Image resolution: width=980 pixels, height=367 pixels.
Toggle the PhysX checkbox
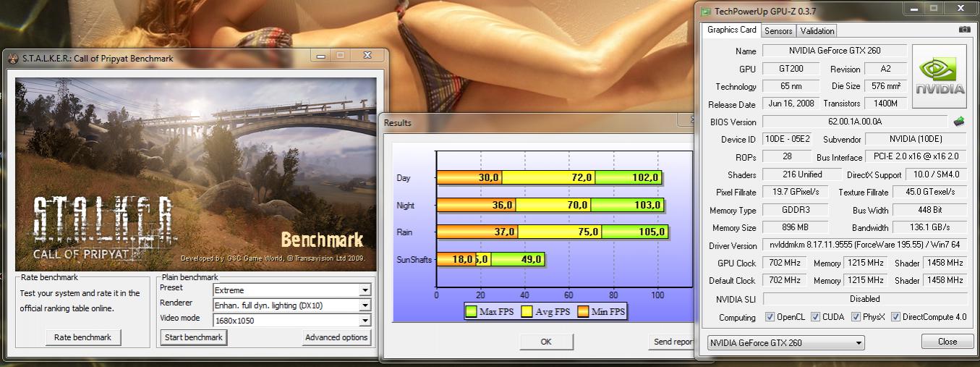click(x=856, y=317)
